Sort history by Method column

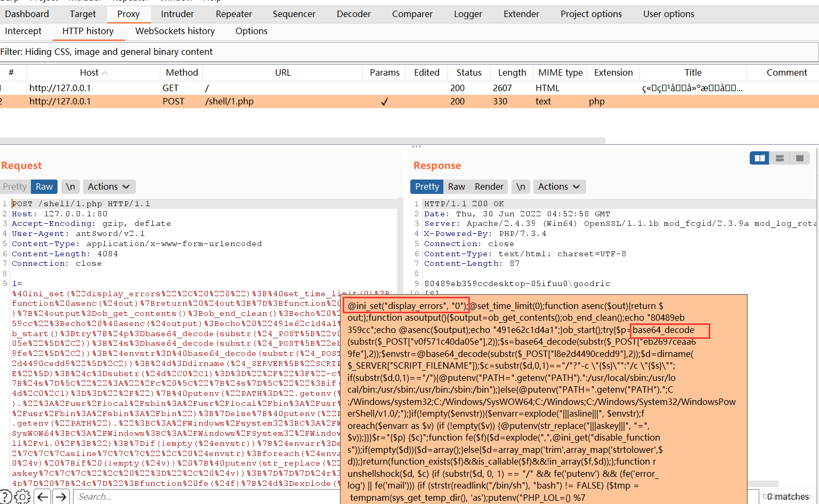tap(182, 72)
